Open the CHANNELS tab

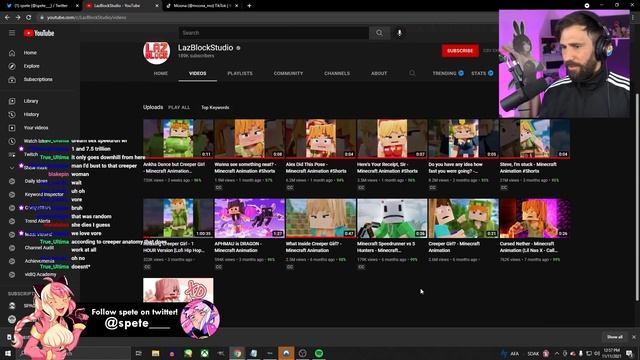(337, 73)
